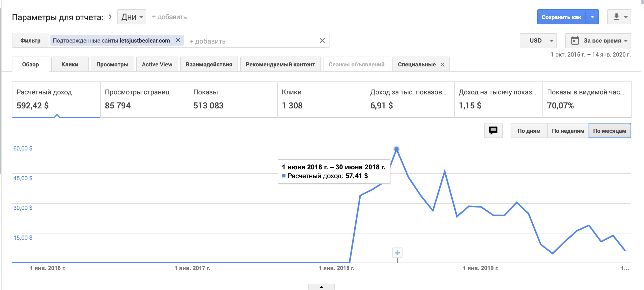Close the Специальные tab

pyautogui.click(x=443, y=65)
